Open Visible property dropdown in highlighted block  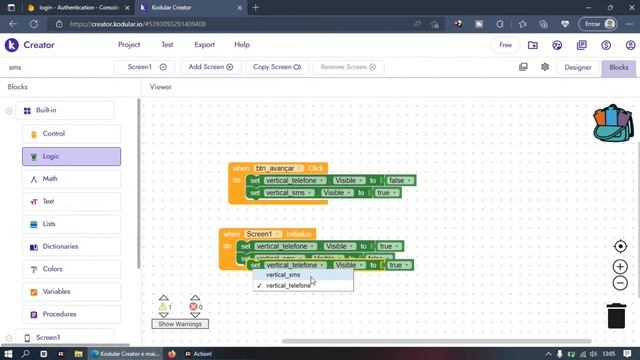(x=349, y=265)
